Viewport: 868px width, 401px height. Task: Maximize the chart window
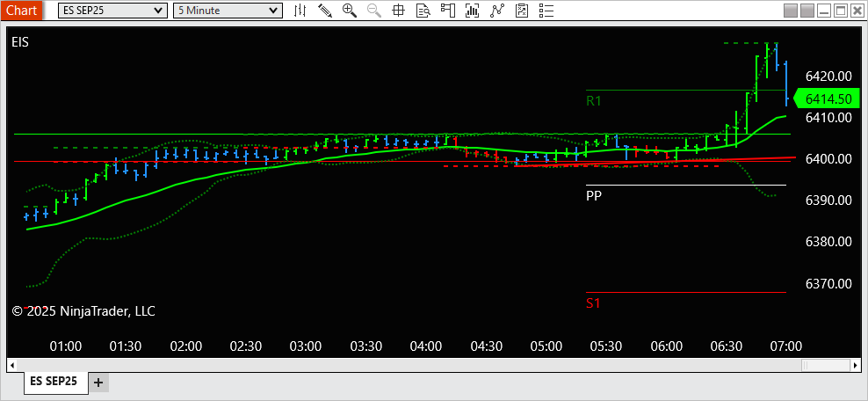pyautogui.click(x=841, y=10)
